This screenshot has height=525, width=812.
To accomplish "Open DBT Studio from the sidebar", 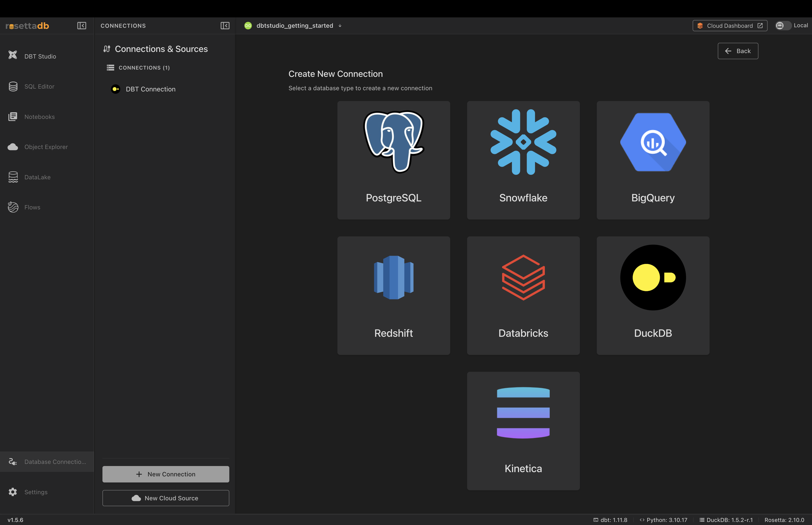I will [x=47, y=56].
